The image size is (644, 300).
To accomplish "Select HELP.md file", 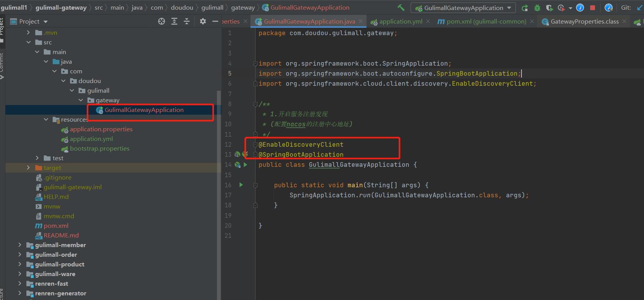I will (56, 197).
